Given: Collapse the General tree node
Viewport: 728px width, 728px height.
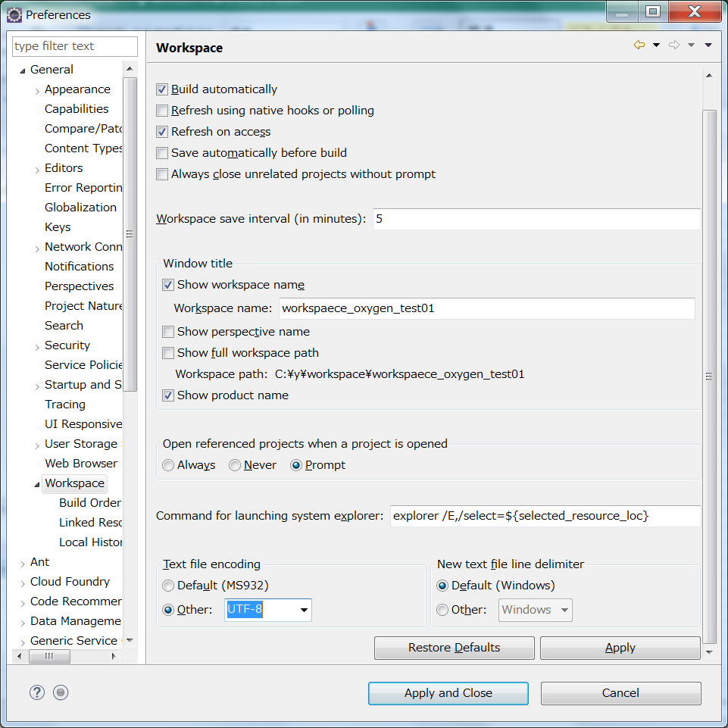Looking at the screenshot, I should tap(24, 69).
